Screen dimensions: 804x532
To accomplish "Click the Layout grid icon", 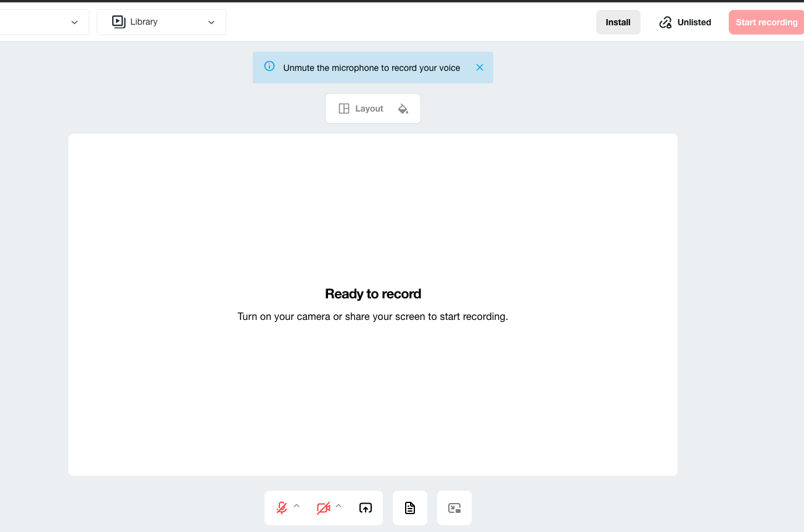I will [x=344, y=108].
